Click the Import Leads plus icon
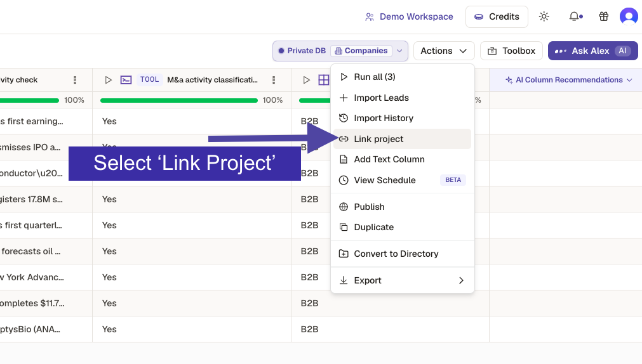Viewport: 642px width, 364px height. [344, 98]
